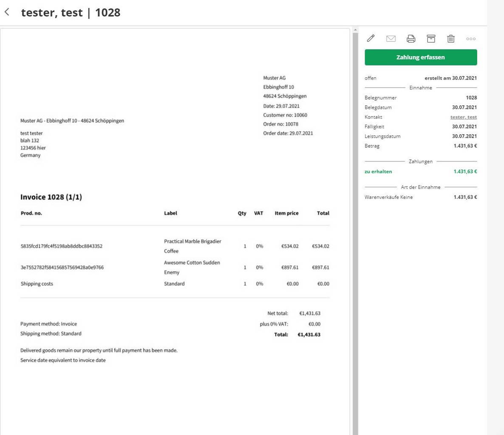This screenshot has height=435, width=504.
Task: Go back using the left arrow
Action: tap(7, 12)
